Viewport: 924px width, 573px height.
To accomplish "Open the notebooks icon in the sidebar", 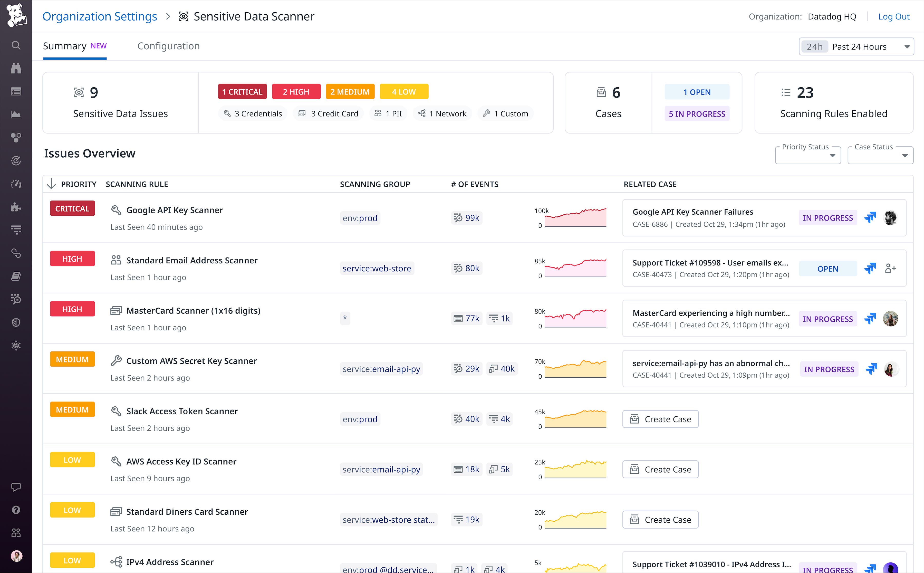I will coord(16,275).
